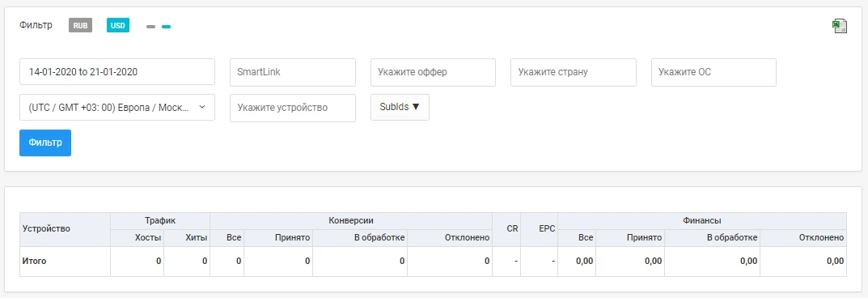This screenshot has width=868, height=298.
Task: Click the Хиты column header
Action: pos(187,237)
